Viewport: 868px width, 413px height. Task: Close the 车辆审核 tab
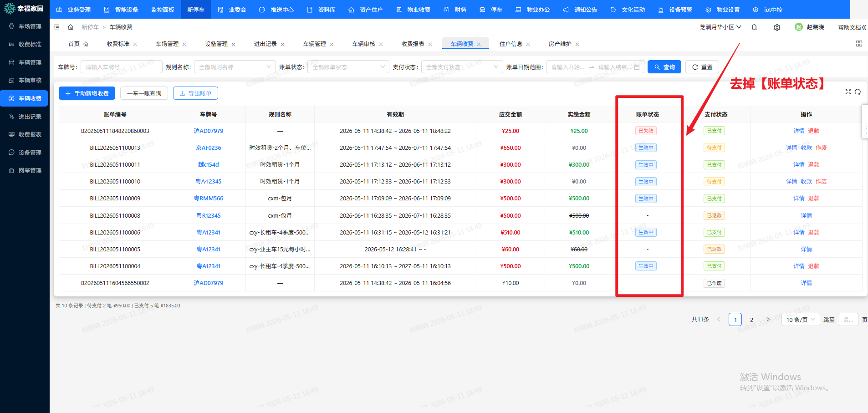tap(381, 44)
